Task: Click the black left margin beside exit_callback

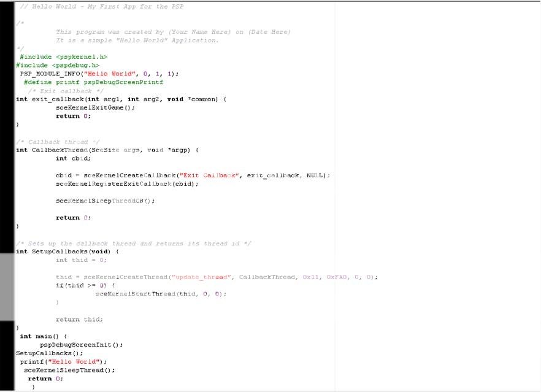Action: (7, 99)
